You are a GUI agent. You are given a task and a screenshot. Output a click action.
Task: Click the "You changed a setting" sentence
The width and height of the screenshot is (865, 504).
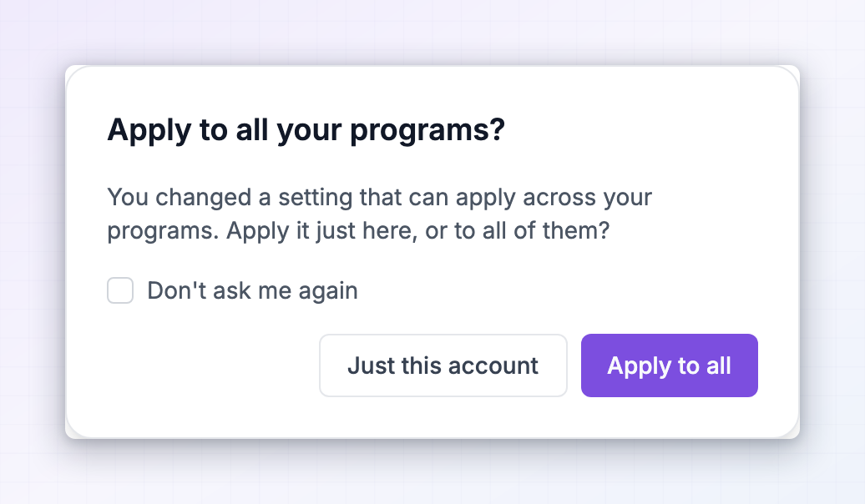pos(380,198)
